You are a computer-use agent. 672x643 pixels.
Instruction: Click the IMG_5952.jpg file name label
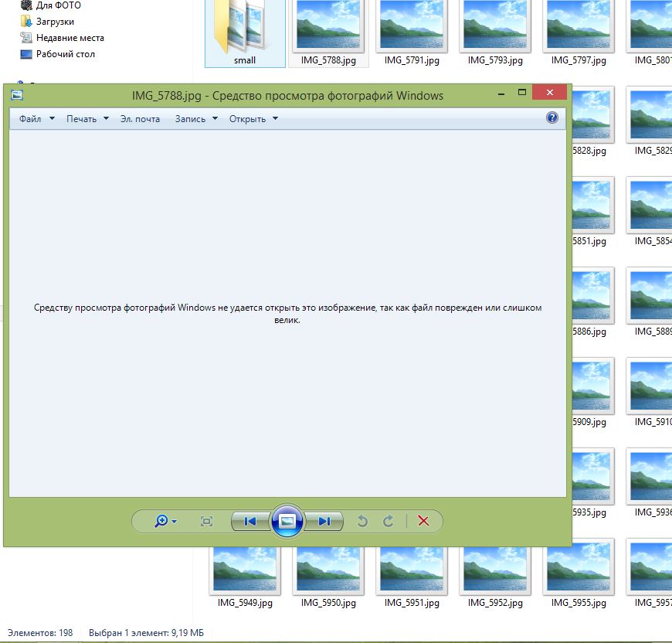495,603
